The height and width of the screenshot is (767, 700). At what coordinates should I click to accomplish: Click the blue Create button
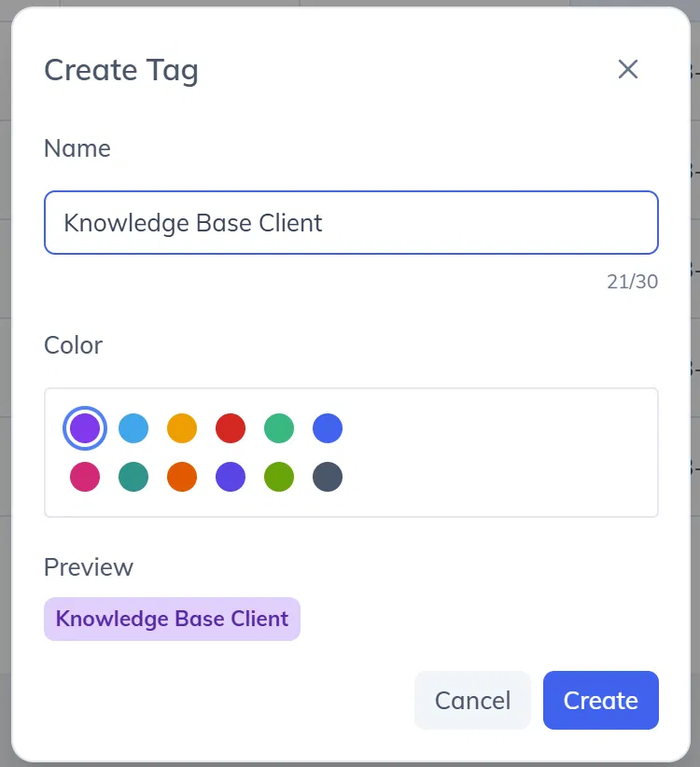click(601, 700)
